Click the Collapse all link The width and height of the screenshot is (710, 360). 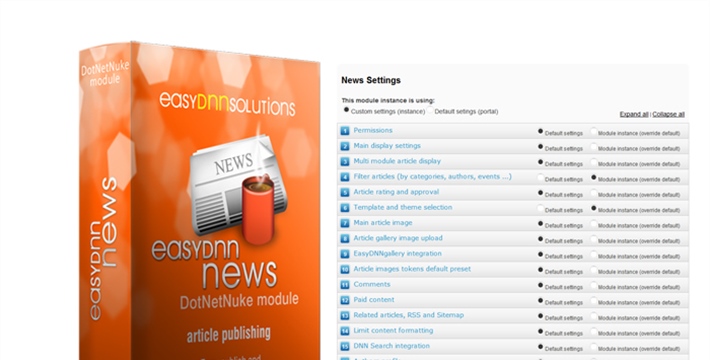click(668, 114)
